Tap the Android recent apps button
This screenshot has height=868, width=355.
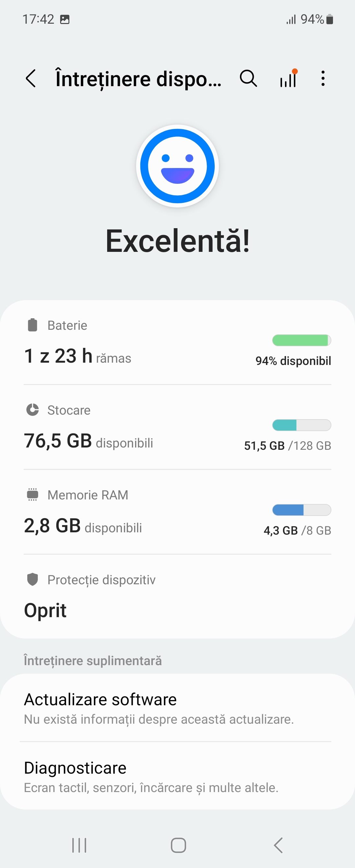(80, 845)
